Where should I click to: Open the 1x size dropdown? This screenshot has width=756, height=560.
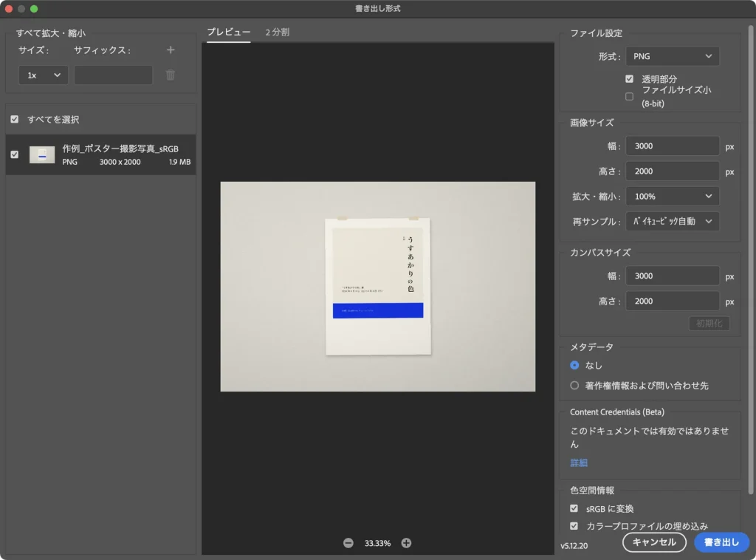point(43,75)
